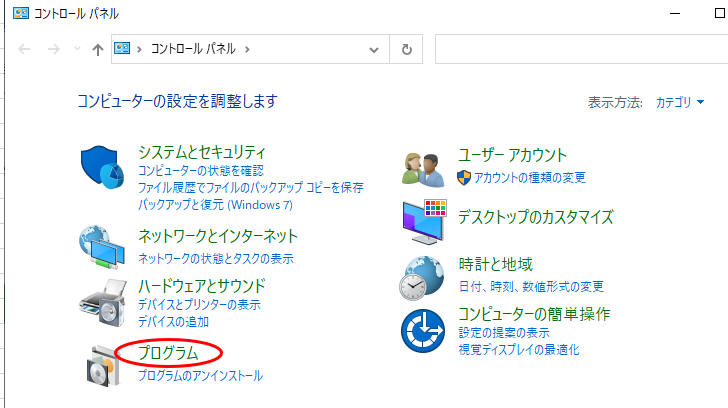Click the Programs disc box icon
This screenshot has height=408, width=728.
[x=102, y=364]
